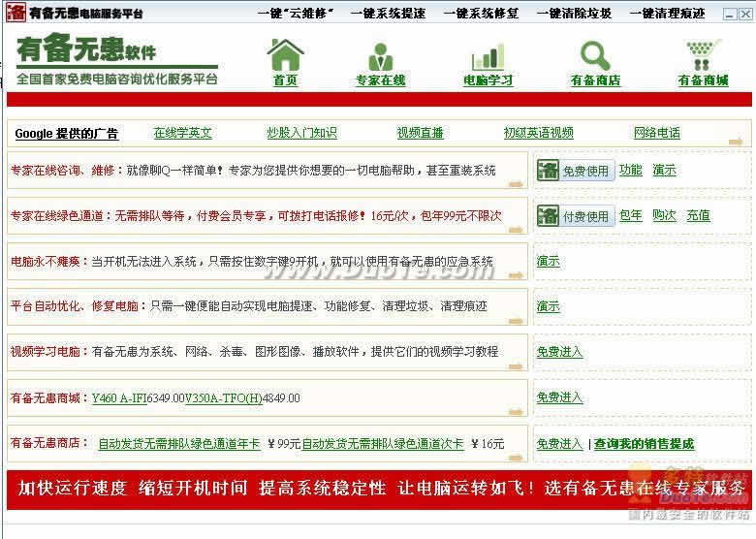Open the 在线学英文 ad link
Image resolution: width=756 pixels, height=539 pixels.
(183, 133)
